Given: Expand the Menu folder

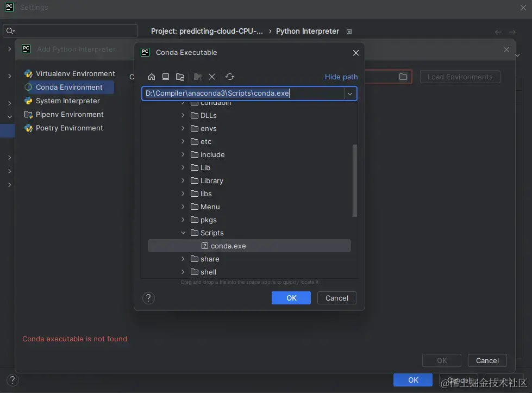Looking at the screenshot, I should tap(183, 207).
